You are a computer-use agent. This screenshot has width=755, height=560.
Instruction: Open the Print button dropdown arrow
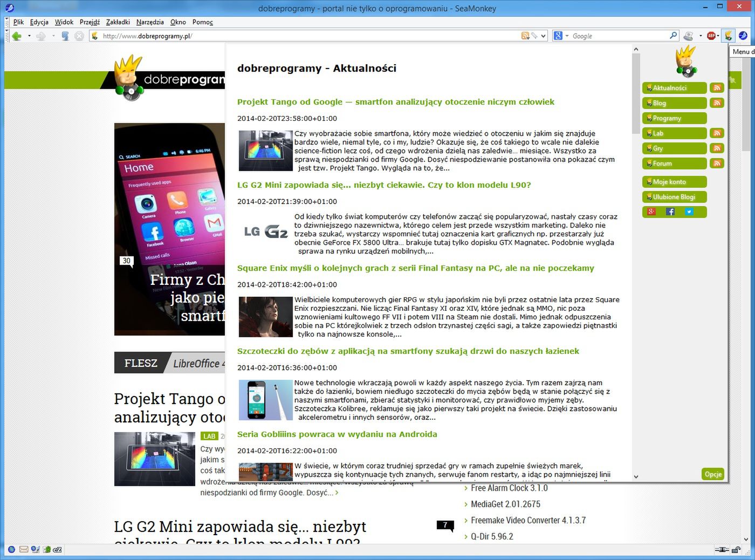[x=701, y=36]
